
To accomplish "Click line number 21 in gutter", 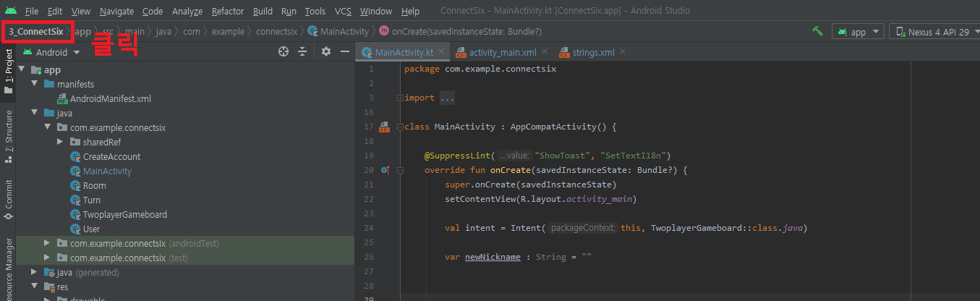I will point(370,185).
